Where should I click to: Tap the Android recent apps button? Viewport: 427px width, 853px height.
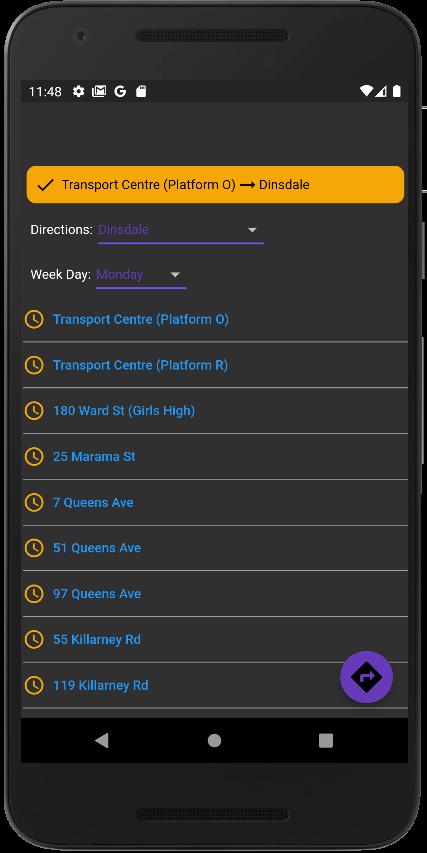tap(326, 740)
